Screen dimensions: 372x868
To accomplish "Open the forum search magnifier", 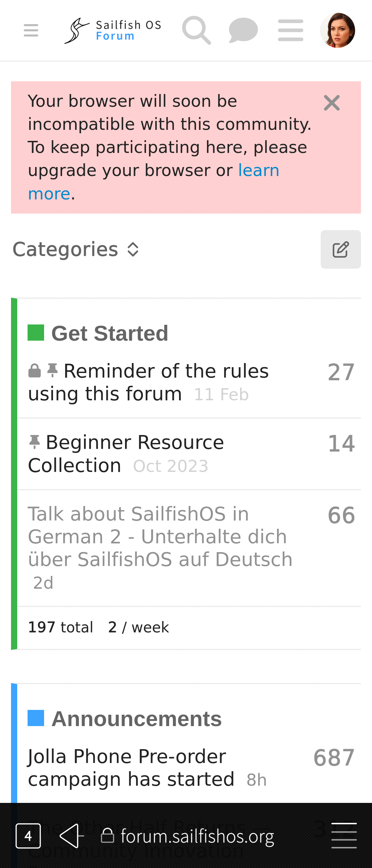I will point(196,30).
